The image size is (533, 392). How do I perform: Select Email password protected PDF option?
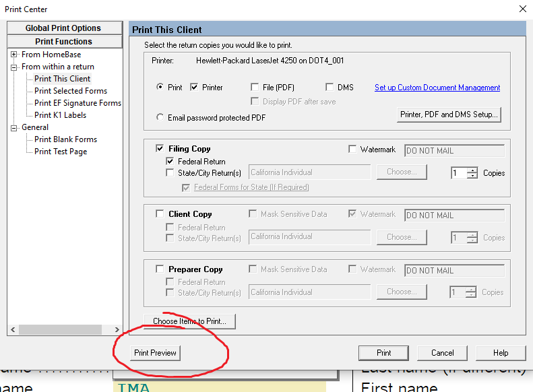click(x=160, y=117)
